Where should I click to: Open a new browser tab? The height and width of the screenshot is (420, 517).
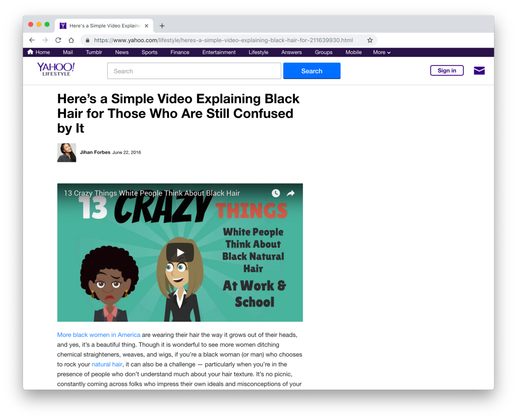click(x=162, y=26)
